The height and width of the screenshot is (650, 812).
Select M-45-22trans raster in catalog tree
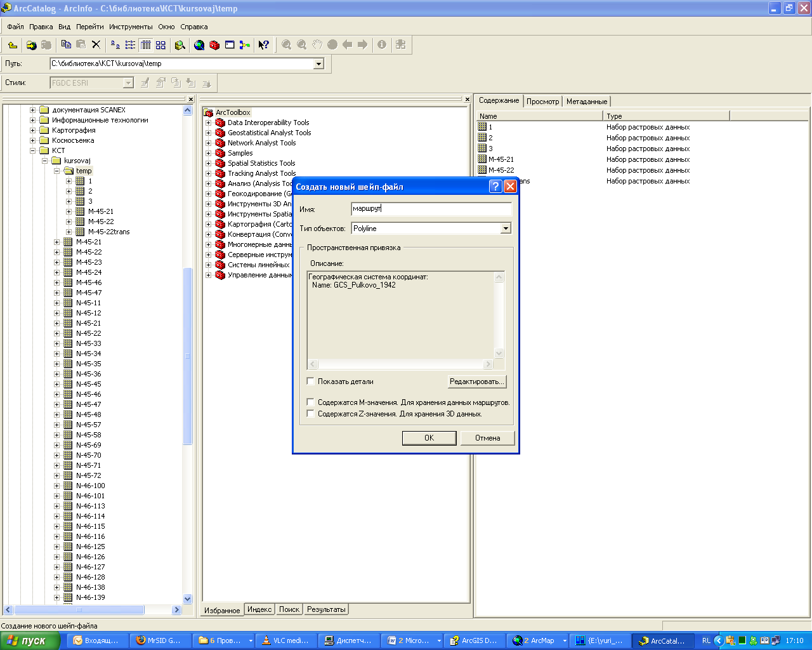click(109, 232)
